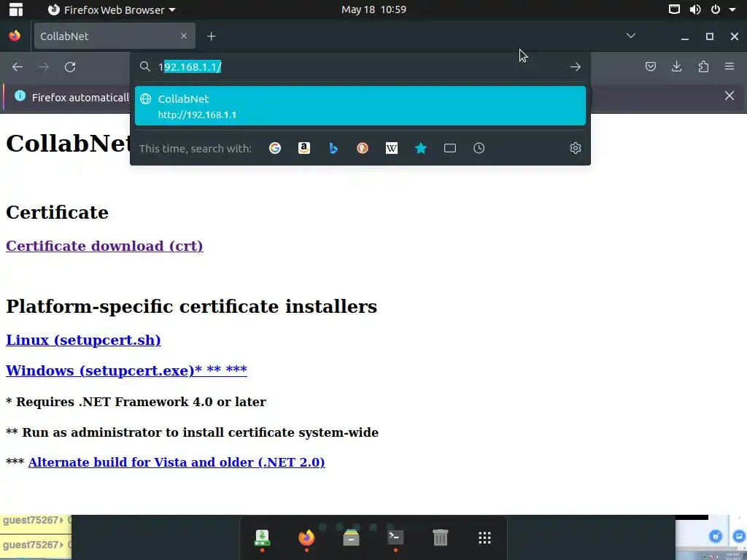Search this time with Bing
This screenshot has height=560, width=747.
tap(333, 148)
